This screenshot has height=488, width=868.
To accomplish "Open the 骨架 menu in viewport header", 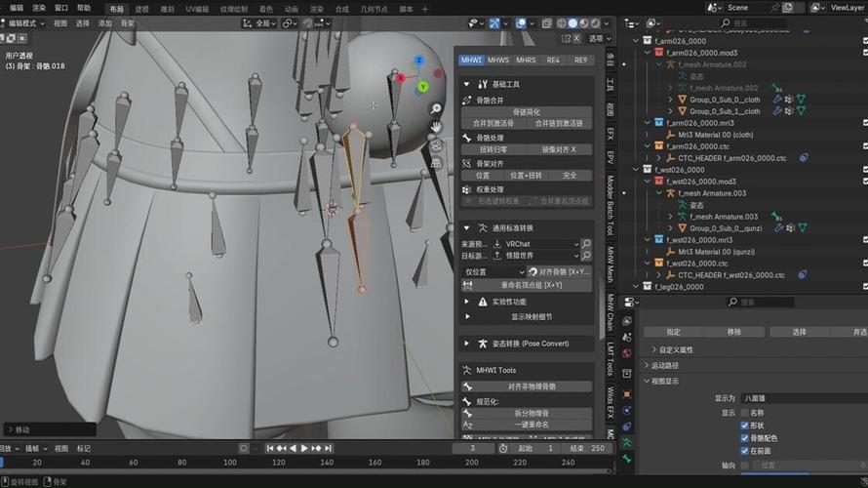I will (x=128, y=23).
